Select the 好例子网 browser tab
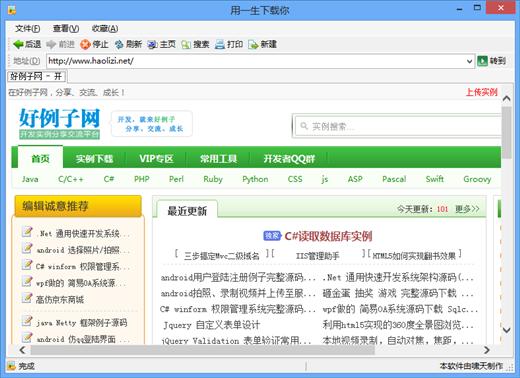 point(36,76)
